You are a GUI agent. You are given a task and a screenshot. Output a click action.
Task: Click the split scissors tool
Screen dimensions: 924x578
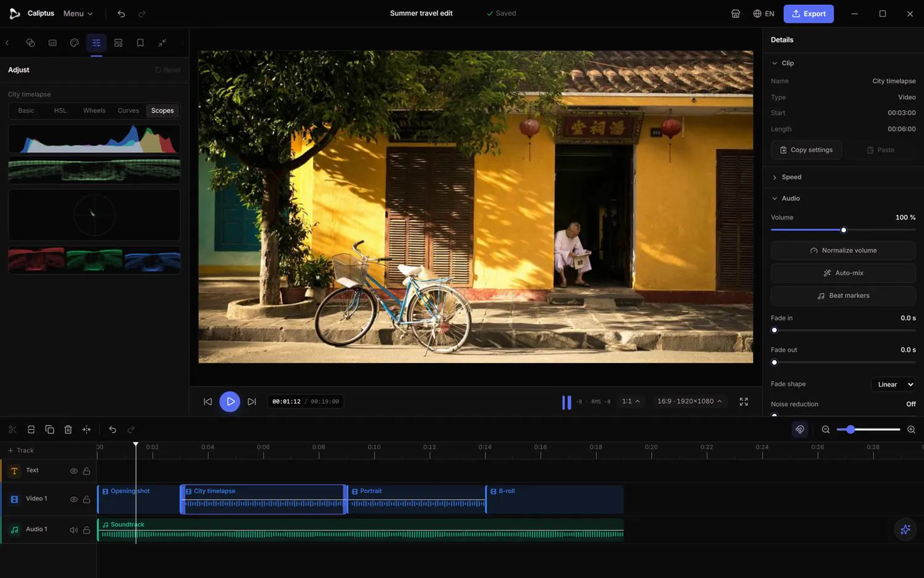coord(12,429)
